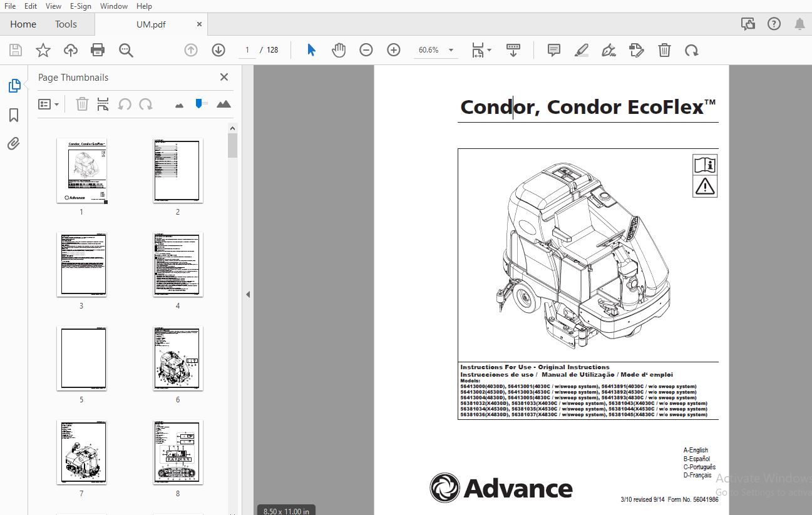This screenshot has width=812, height=515.
Task: Click the scrolling mode keyboard icon
Action: tap(513, 50)
